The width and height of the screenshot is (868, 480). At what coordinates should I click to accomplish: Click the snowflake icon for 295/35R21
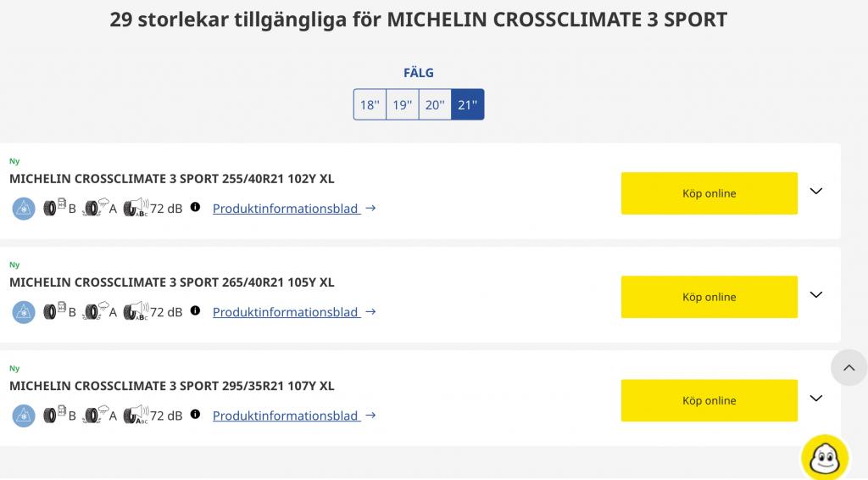(24, 416)
